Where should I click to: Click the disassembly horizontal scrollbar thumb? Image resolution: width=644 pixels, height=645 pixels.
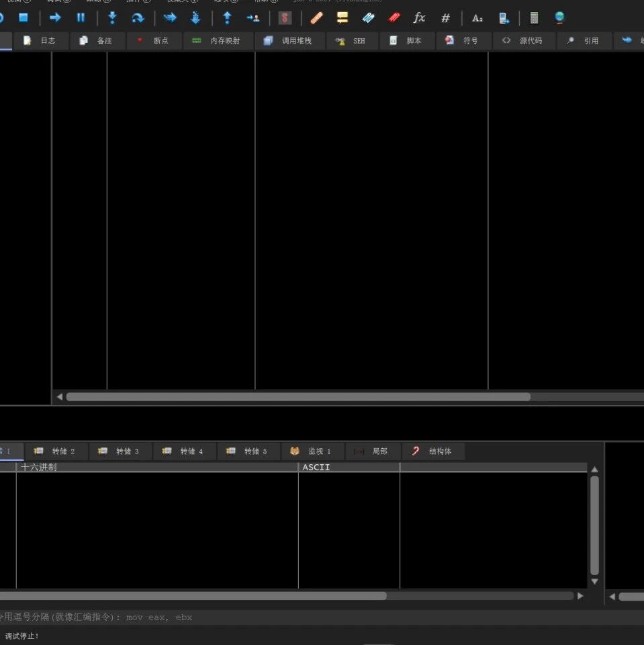point(298,397)
